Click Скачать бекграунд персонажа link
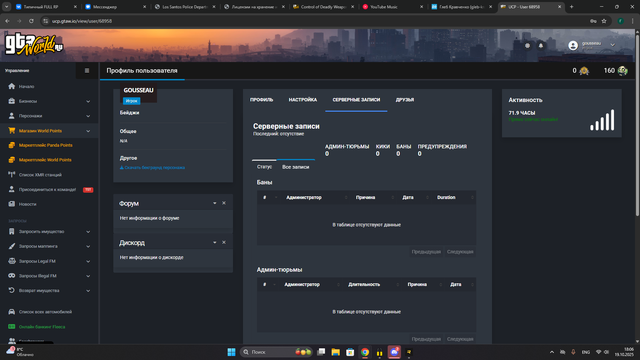The image size is (640, 360). point(152,167)
